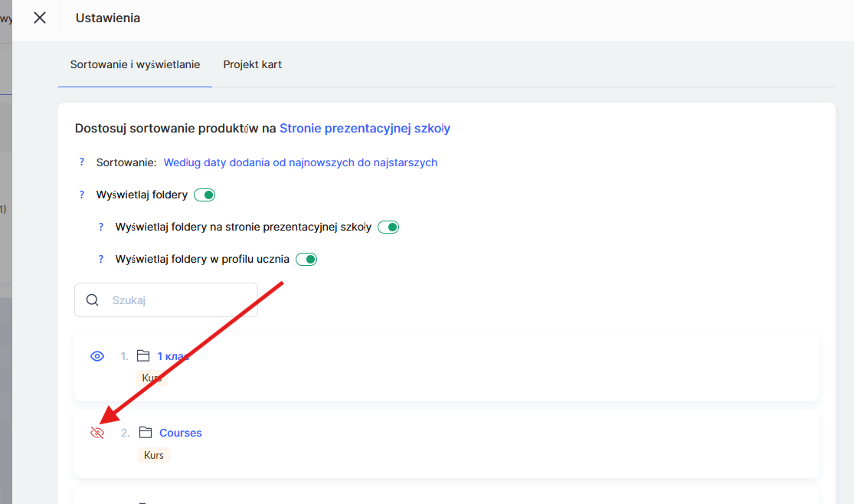
Task: Switch to the Projekt kart tab
Action: click(x=252, y=64)
